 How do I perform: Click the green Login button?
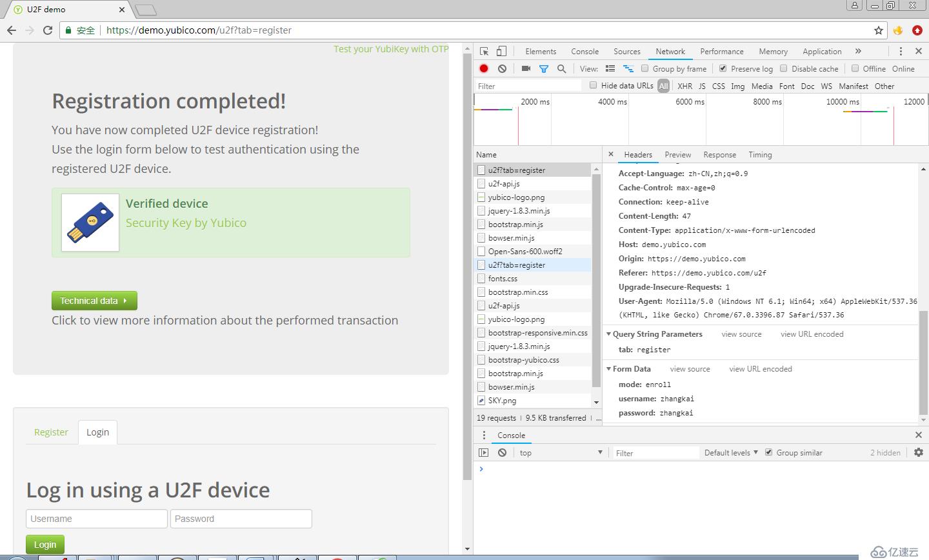click(45, 545)
